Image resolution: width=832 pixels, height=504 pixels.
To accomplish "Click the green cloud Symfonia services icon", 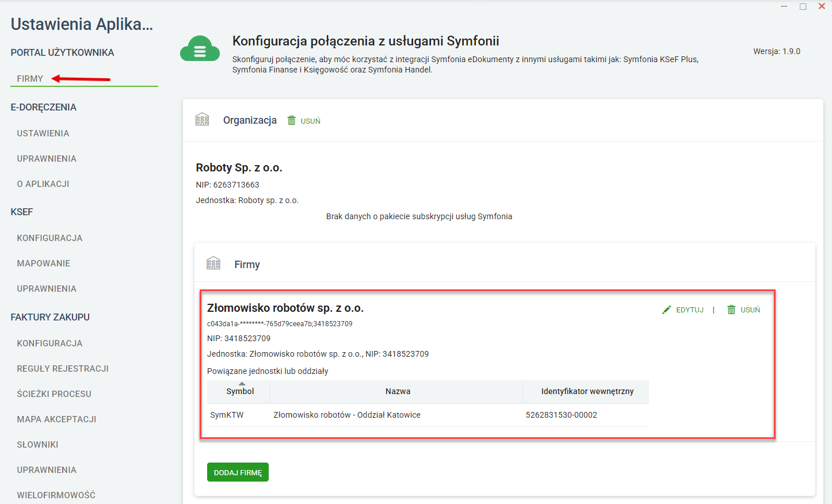I will coord(200,49).
